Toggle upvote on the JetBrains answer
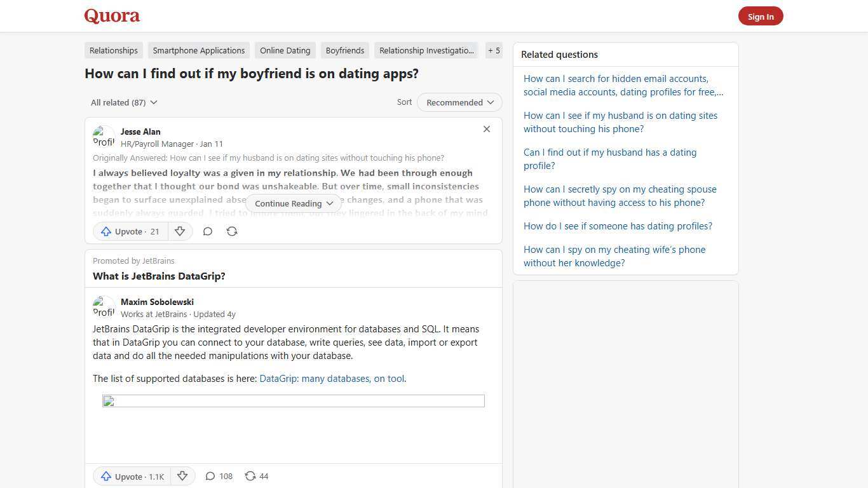868x488 pixels. (x=132, y=476)
